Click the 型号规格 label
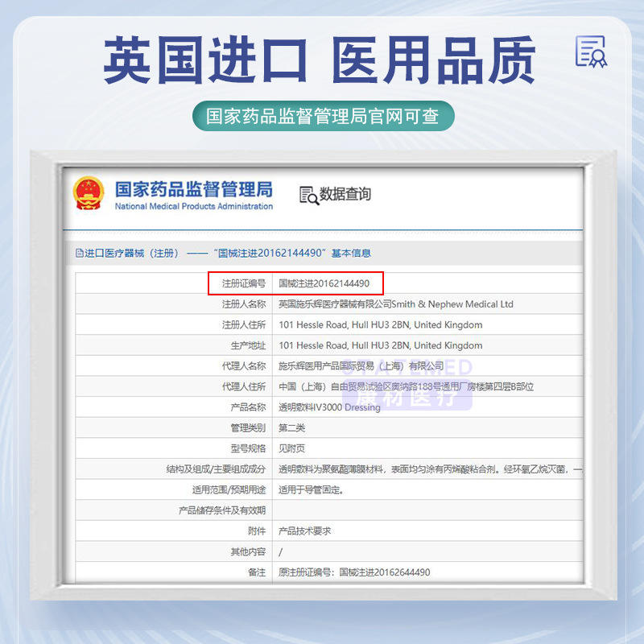The height and width of the screenshot is (644, 644). 248,448
